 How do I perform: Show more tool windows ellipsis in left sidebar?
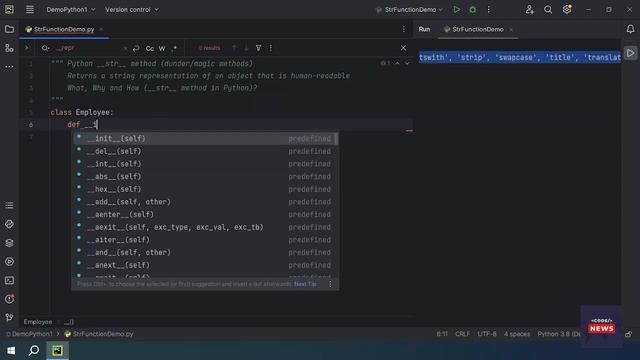coord(9,66)
